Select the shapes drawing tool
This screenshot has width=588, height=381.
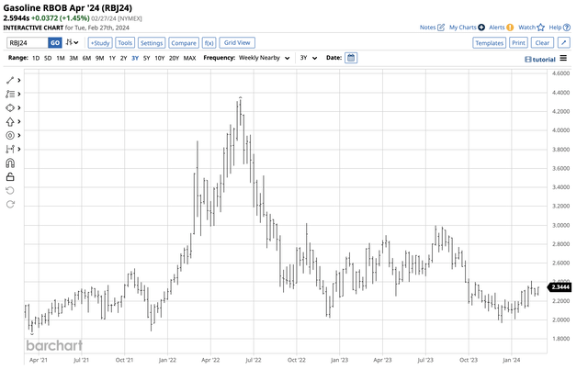coord(10,108)
